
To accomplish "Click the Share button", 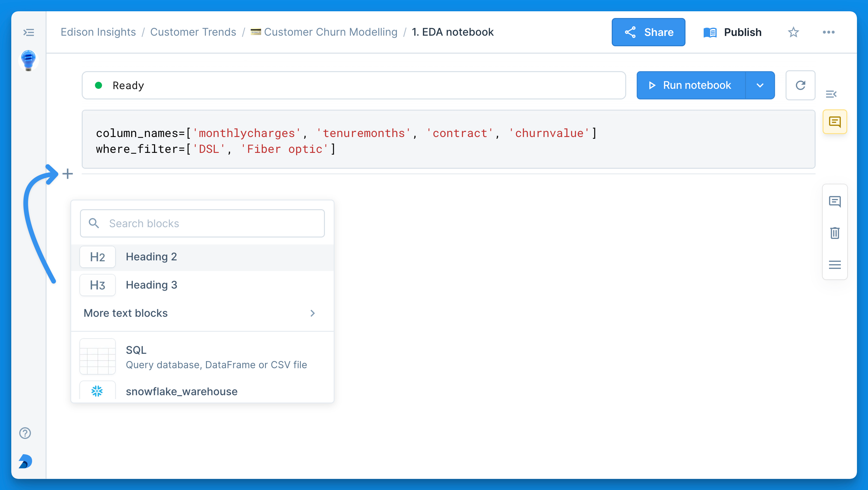I will [648, 32].
